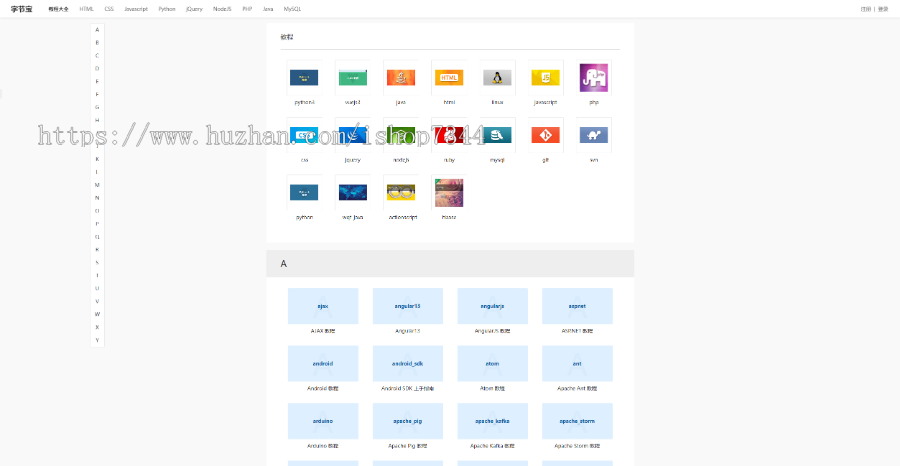Open the yellow javascript JS icon
The height and width of the screenshot is (466, 900).
pyautogui.click(x=545, y=77)
